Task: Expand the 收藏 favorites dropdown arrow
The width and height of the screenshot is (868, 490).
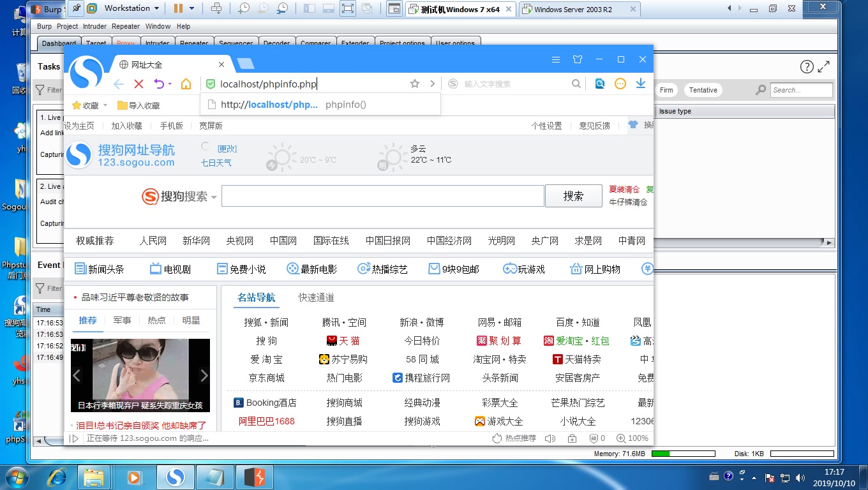Action: [x=105, y=106]
